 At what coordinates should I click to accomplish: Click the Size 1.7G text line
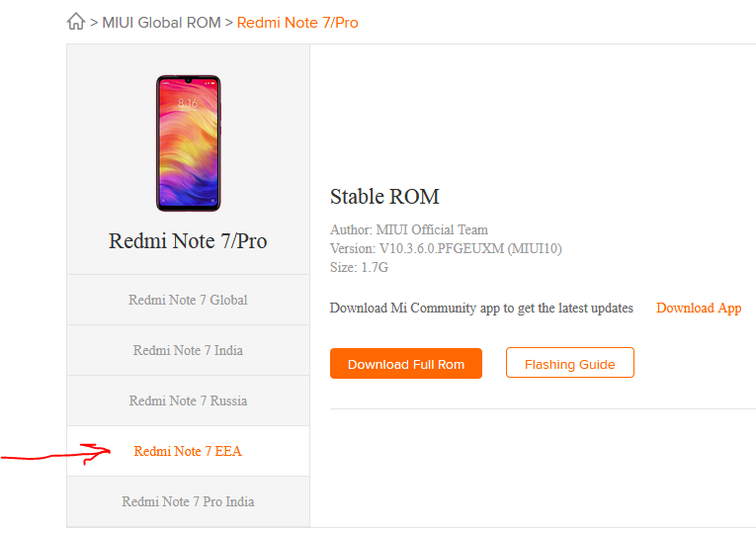tap(360, 267)
